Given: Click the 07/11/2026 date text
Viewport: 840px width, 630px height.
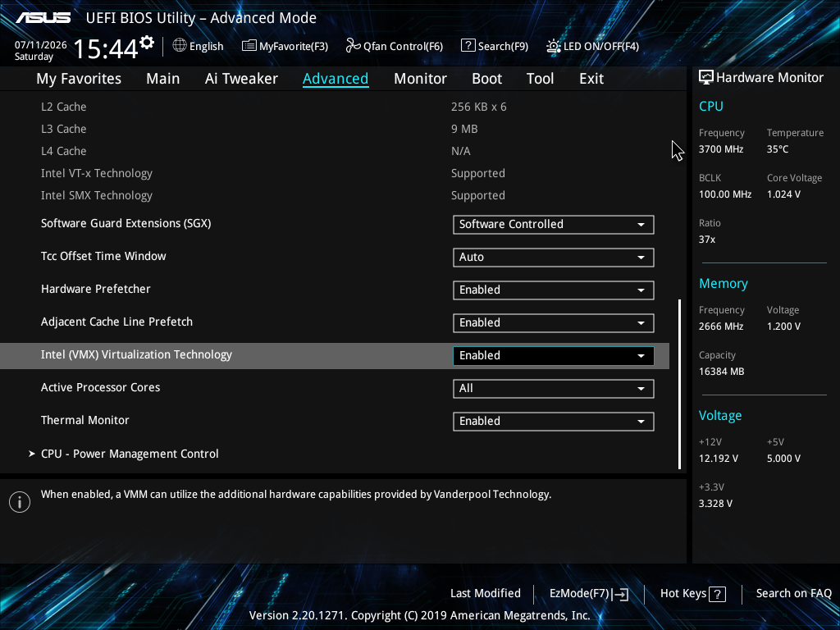Looking at the screenshot, I should [x=41, y=45].
